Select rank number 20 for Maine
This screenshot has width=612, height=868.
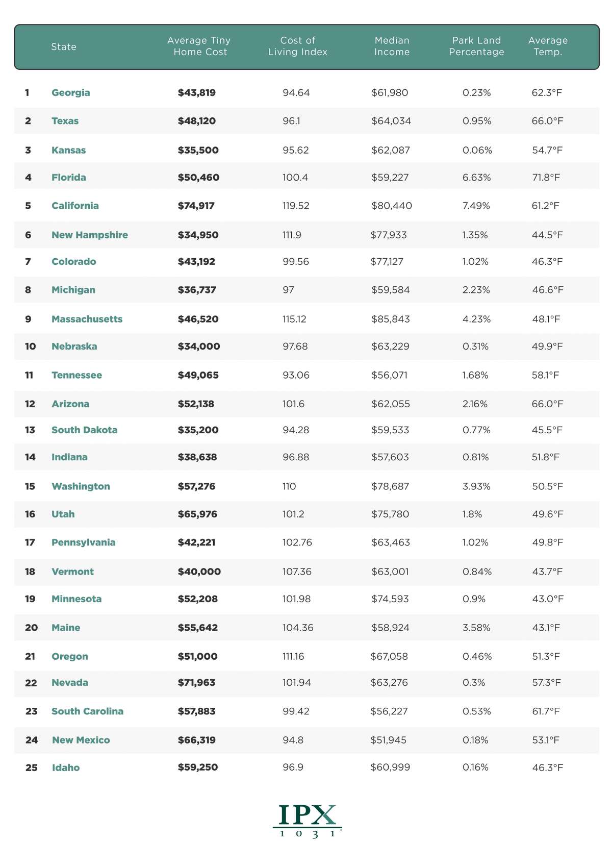tap(31, 628)
